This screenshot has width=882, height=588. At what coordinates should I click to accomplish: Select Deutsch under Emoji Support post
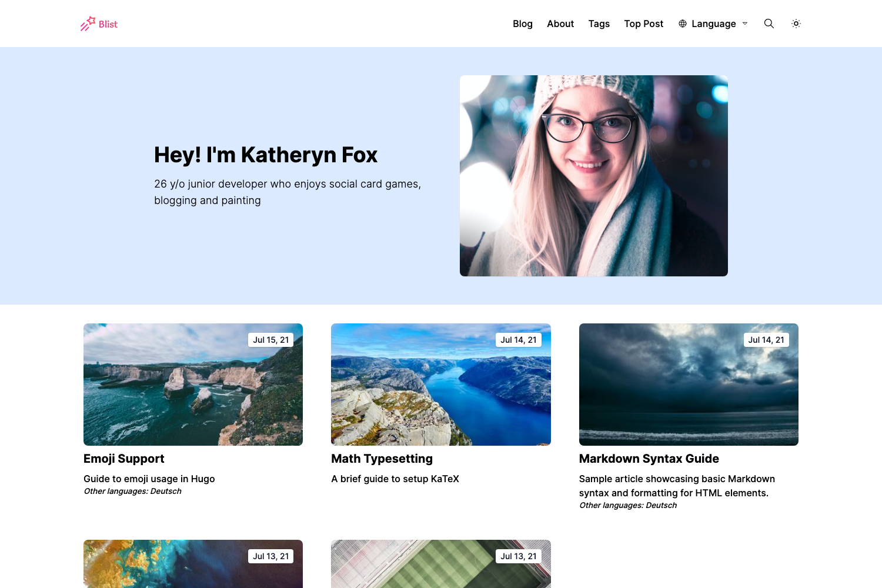pyautogui.click(x=166, y=492)
